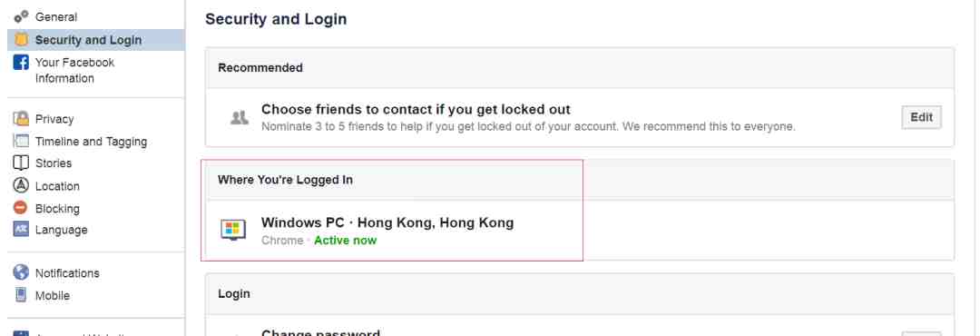Click Edit for trusted friends contacts
The width and height of the screenshot is (980, 336).
(921, 117)
